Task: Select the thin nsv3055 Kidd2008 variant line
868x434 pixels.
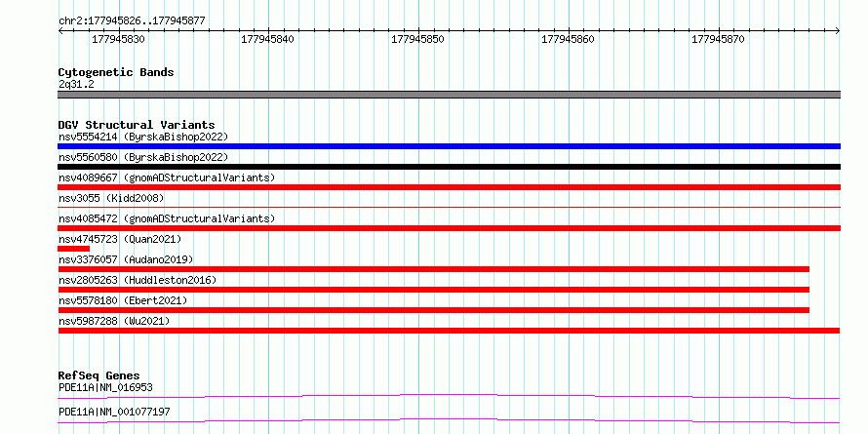Action: pyautogui.click(x=449, y=207)
